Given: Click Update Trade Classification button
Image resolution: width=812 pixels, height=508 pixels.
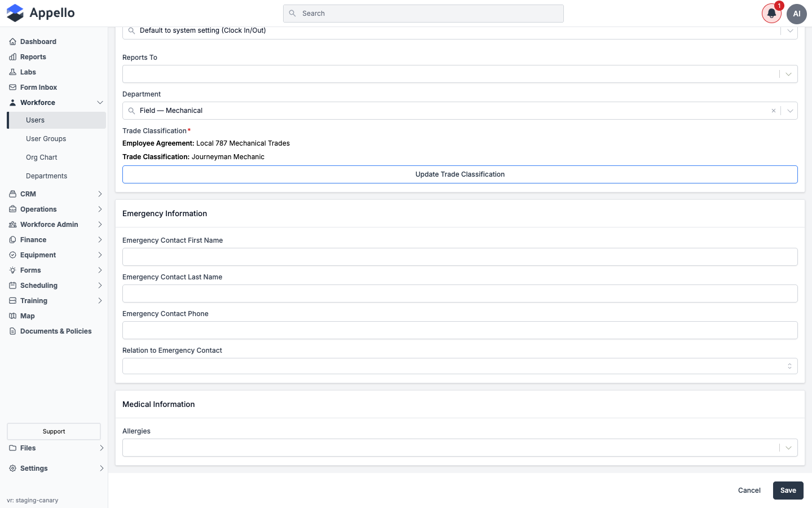Looking at the screenshot, I should [x=460, y=174].
